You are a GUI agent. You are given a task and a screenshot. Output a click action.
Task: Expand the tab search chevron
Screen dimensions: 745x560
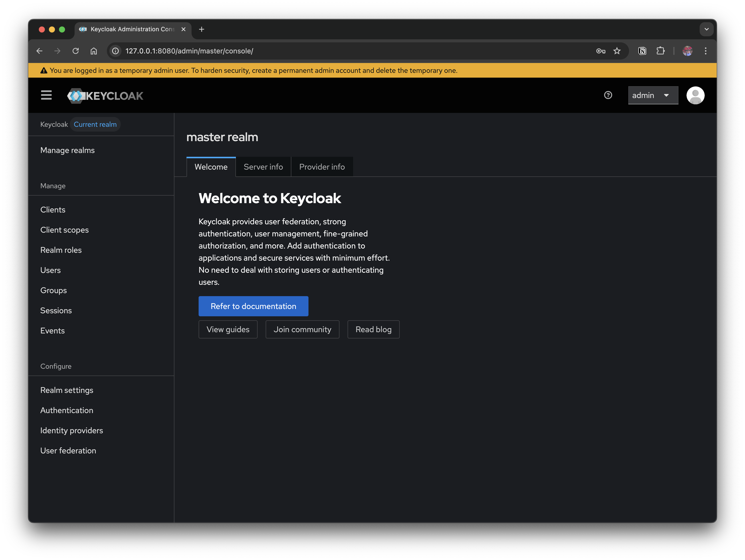click(x=706, y=29)
